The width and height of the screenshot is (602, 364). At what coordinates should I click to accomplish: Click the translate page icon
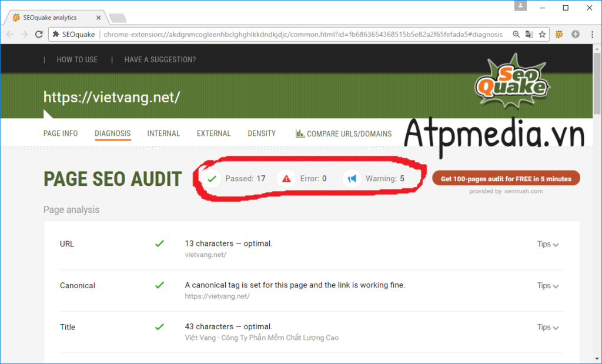click(529, 34)
